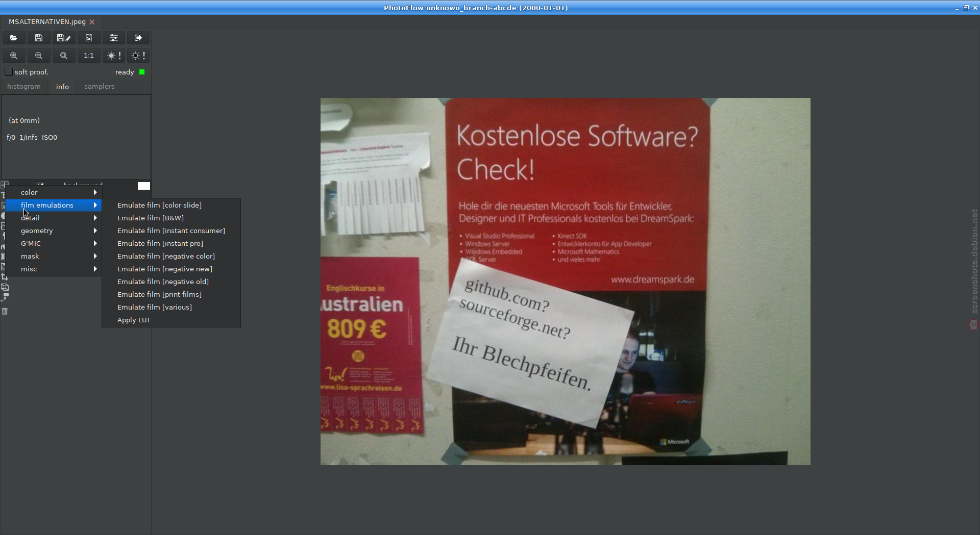Screen dimensions: 980x535
Task: Open the detail submenu
Action: [54, 218]
